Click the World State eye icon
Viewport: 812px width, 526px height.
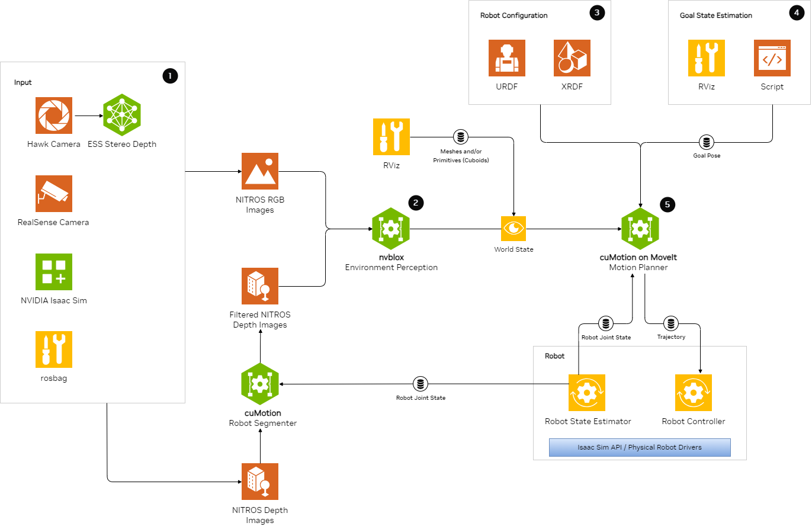(513, 229)
